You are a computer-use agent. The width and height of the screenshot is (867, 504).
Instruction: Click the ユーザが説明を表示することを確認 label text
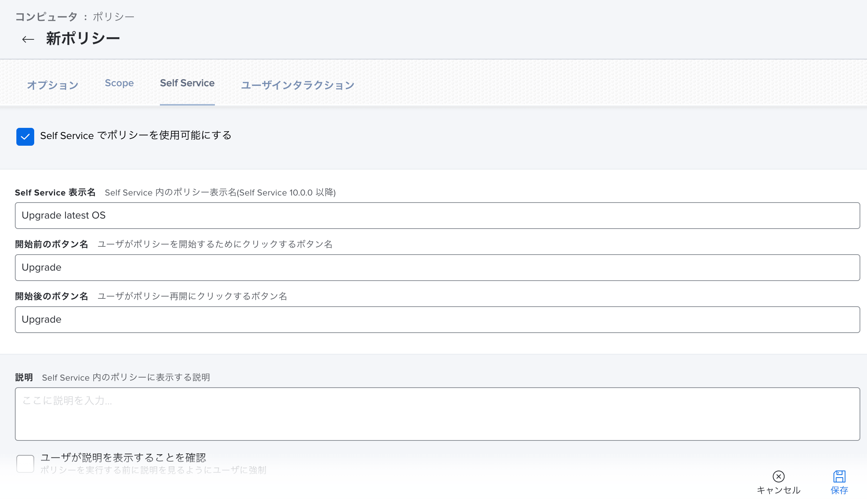[123, 458]
